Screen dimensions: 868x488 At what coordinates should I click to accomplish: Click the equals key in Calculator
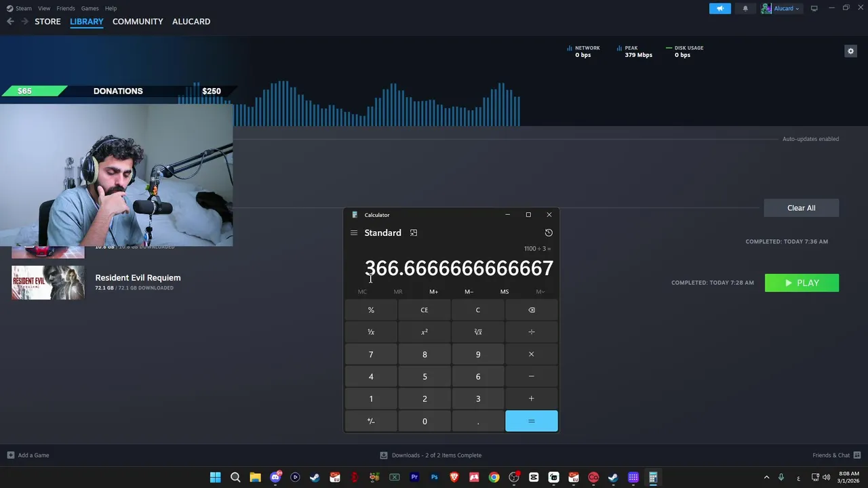(x=532, y=422)
